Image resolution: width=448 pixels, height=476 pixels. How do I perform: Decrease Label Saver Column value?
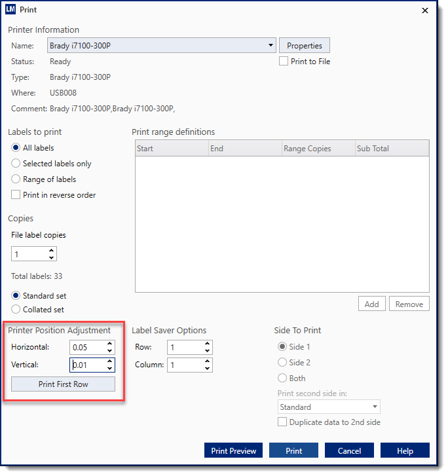(x=207, y=369)
